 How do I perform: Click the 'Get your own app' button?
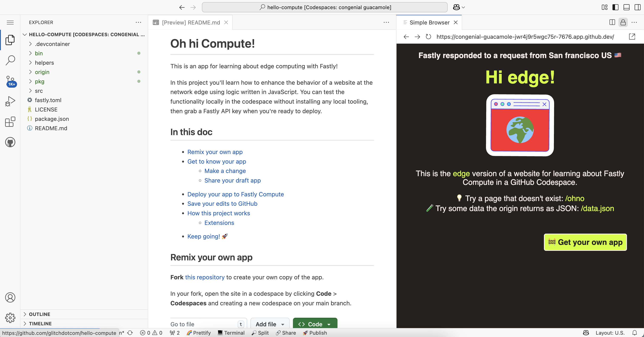point(585,242)
